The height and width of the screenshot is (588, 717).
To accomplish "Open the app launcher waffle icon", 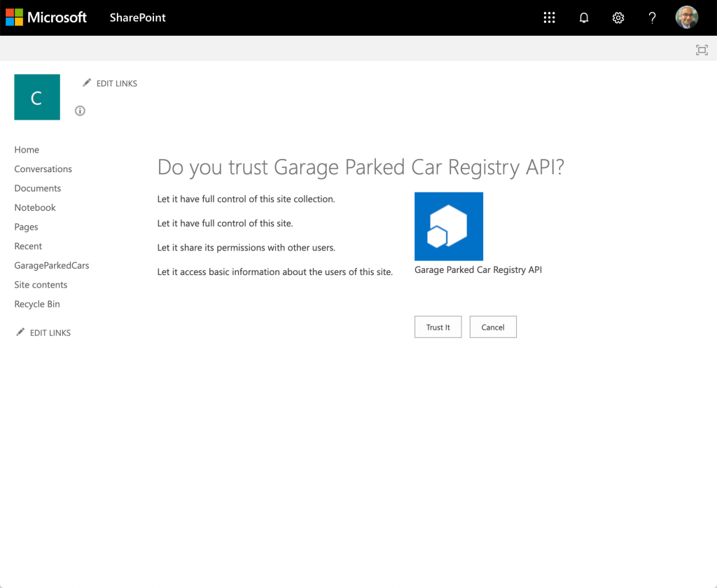I will 550,18.
